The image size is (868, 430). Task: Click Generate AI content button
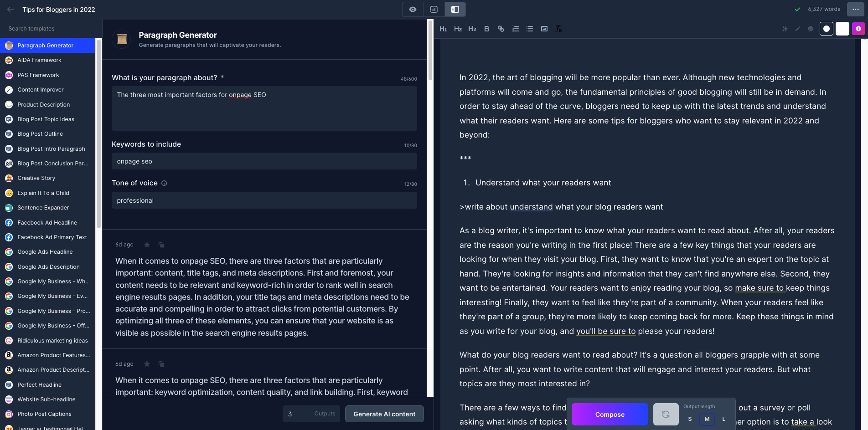[384, 414]
